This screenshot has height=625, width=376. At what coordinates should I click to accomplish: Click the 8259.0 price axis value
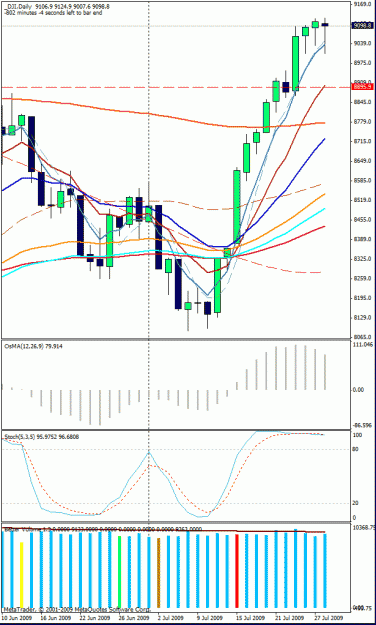[x=363, y=279]
